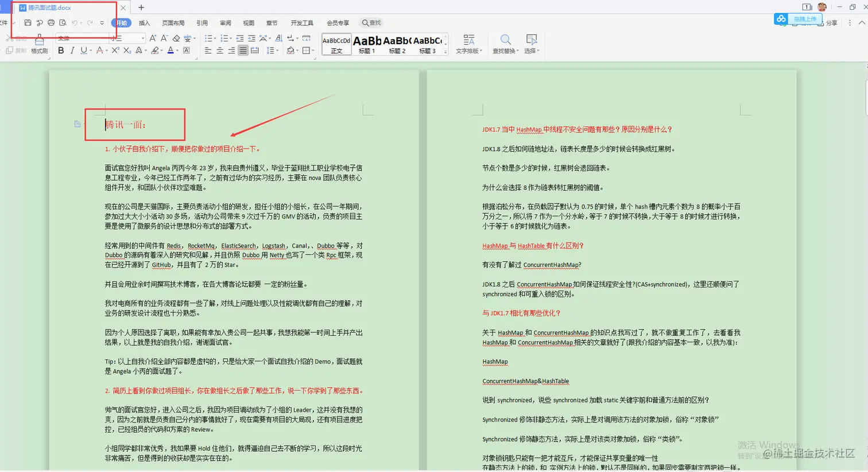Open the 选择 dropdown
Image resolution: width=868 pixels, height=472 pixels.
[x=532, y=44]
